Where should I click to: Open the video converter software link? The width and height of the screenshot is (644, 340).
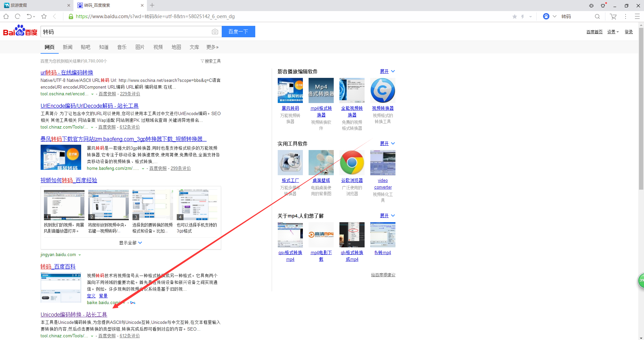[383, 184]
